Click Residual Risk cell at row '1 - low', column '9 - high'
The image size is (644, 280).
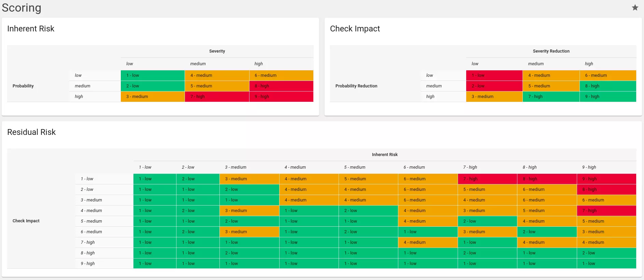(x=606, y=179)
